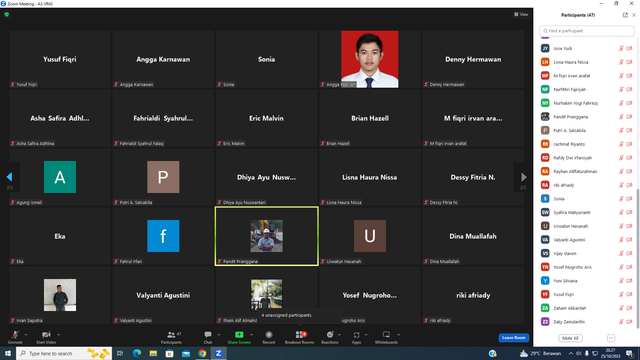Select rachmat Riyanto in participant list
This screenshot has width=640, height=360.
coord(587,144)
